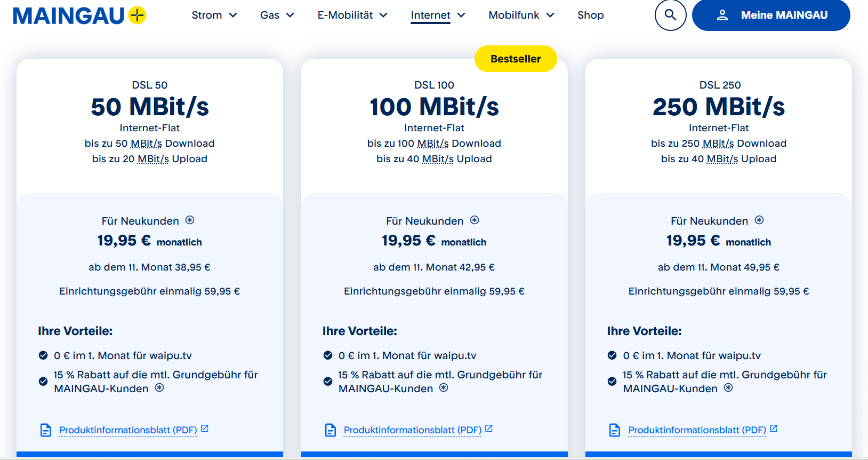This screenshot has height=460, width=868.
Task: Click info icon after MAINGAU-Kunden in DSL 100 card
Action: [x=444, y=388]
